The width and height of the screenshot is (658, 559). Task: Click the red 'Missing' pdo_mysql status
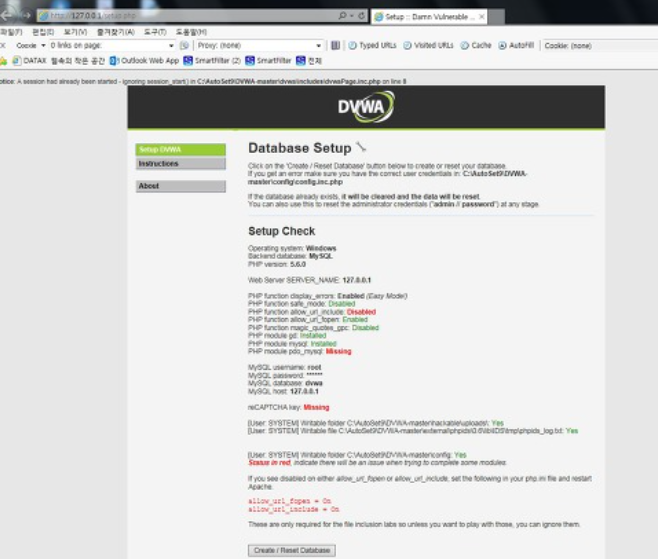338,351
